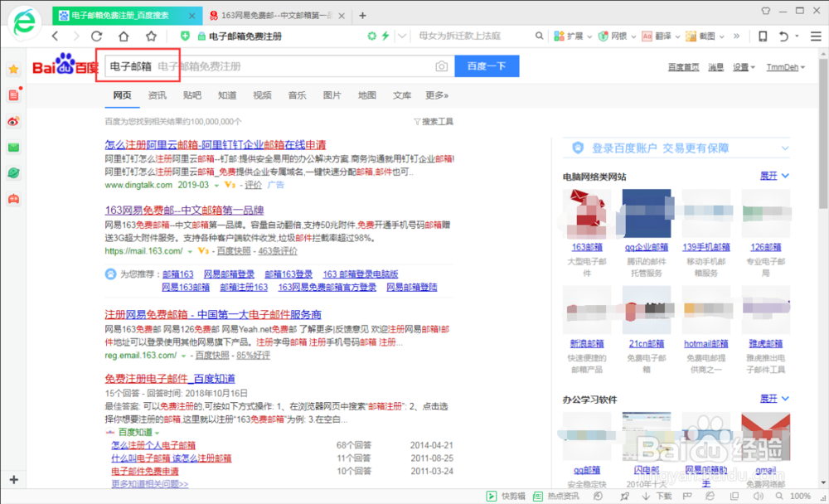This screenshot has height=504, width=829.
Task: Click the camera image search icon
Action: pos(442,66)
